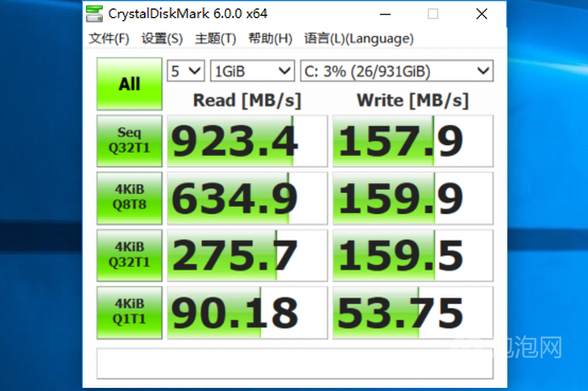Click the Seq Q32T1 read value 923.4
The width and height of the screenshot is (588, 391).
[247, 141]
